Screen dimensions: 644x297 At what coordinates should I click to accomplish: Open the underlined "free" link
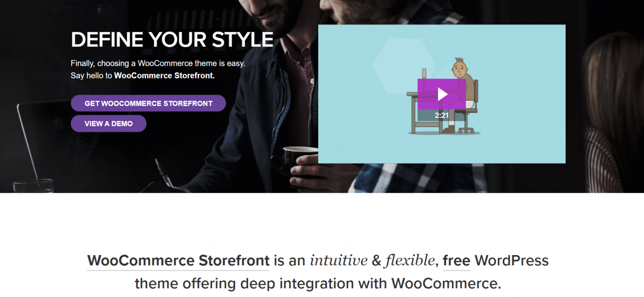click(x=457, y=261)
